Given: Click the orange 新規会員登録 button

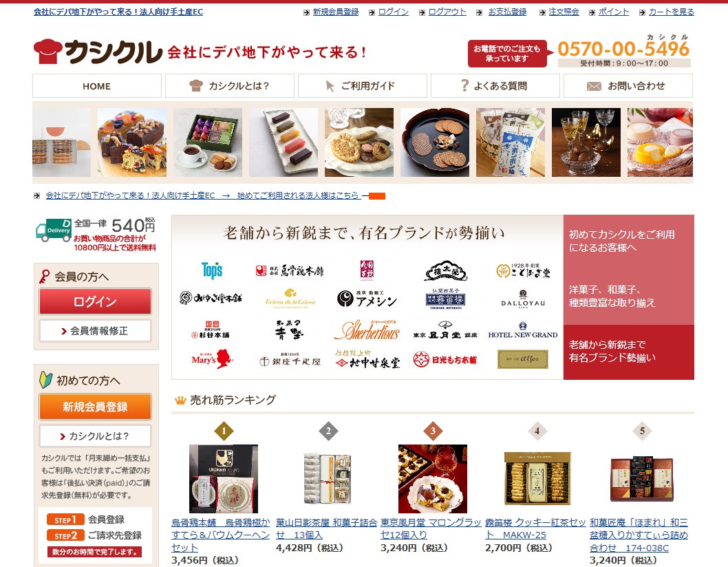Looking at the screenshot, I should [95, 407].
